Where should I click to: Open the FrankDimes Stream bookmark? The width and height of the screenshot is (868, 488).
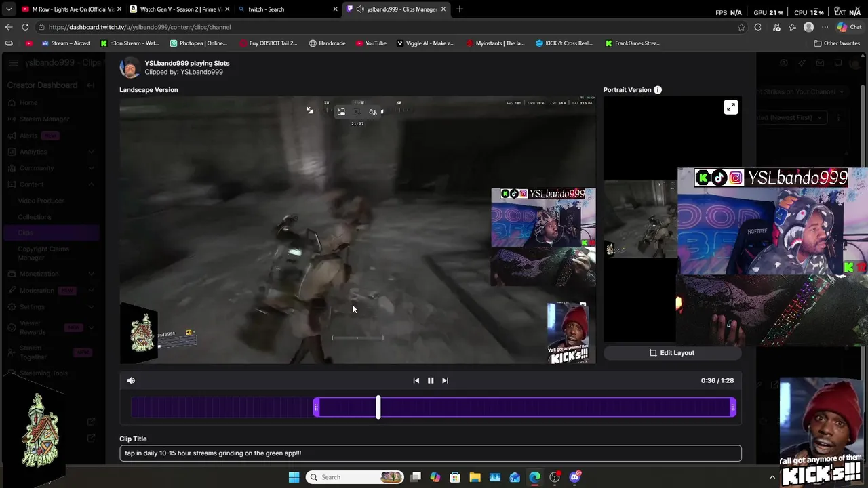(633, 43)
